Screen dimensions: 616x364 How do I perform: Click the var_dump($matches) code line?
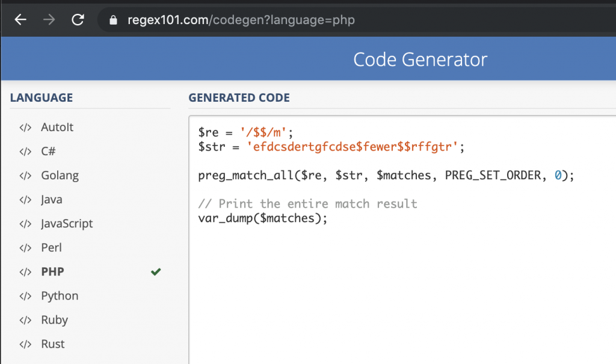pyautogui.click(x=262, y=218)
